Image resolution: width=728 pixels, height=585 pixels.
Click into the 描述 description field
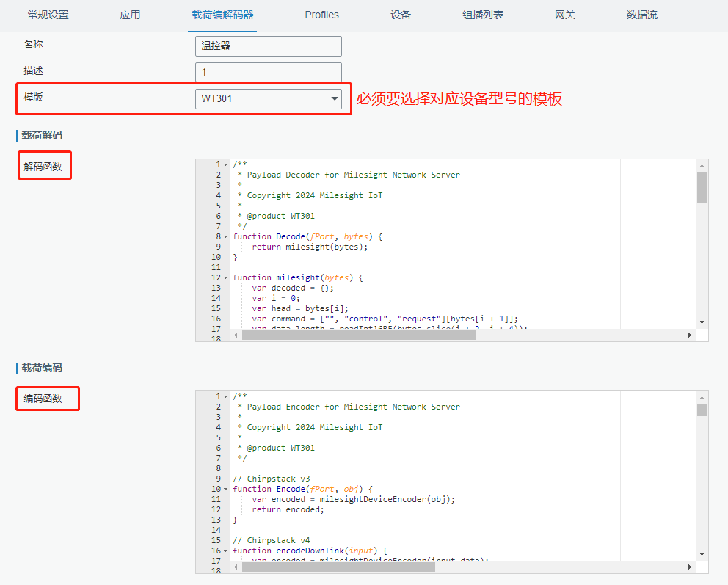tap(269, 73)
